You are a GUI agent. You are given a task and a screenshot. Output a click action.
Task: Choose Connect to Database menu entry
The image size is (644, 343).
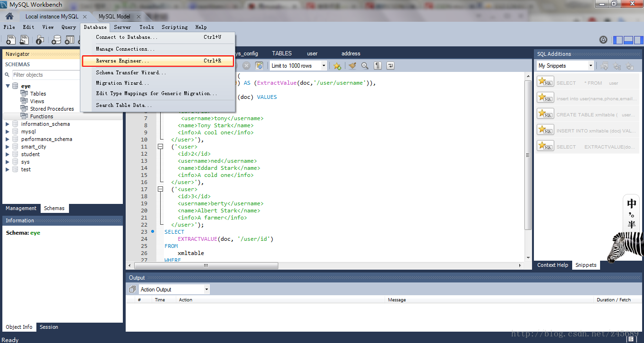click(x=158, y=37)
